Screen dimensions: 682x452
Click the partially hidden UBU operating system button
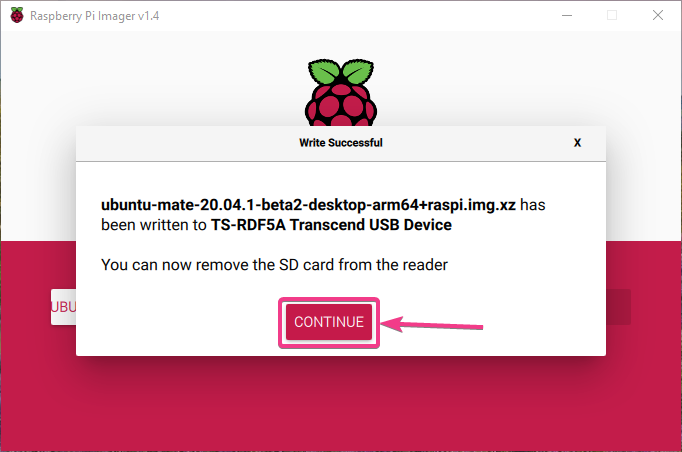tap(64, 307)
